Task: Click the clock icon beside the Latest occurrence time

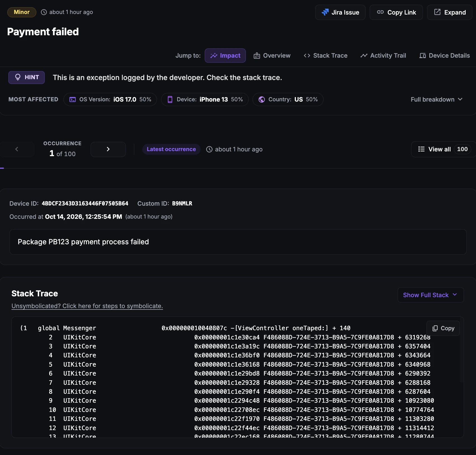Action: click(x=209, y=149)
